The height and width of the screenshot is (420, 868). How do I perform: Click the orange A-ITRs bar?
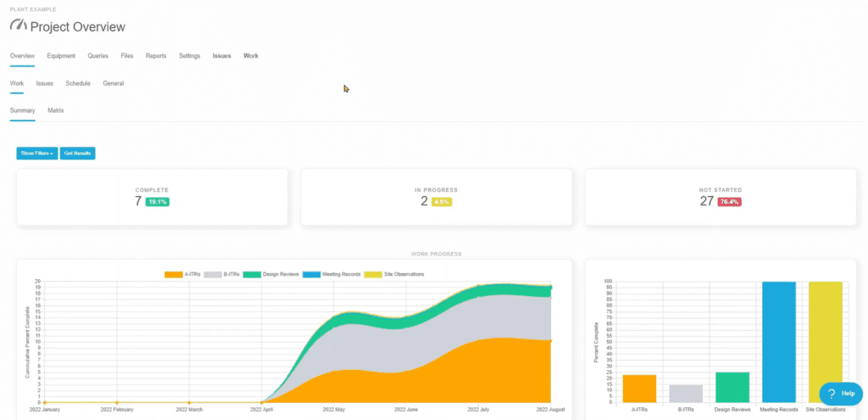pyautogui.click(x=639, y=389)
